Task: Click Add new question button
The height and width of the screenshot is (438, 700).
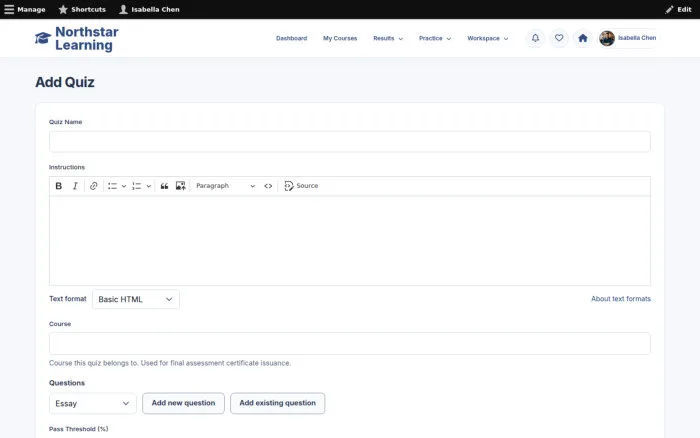Action: 183,403
